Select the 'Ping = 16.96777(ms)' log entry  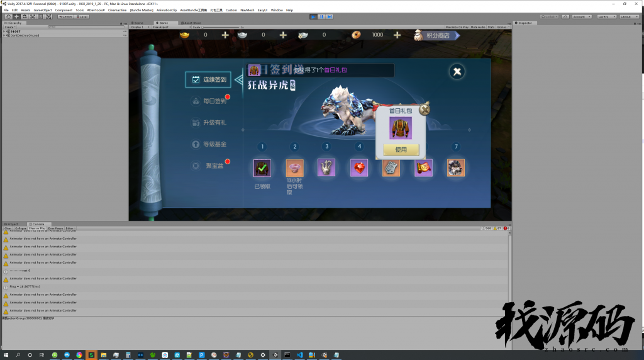click(255, 286)
